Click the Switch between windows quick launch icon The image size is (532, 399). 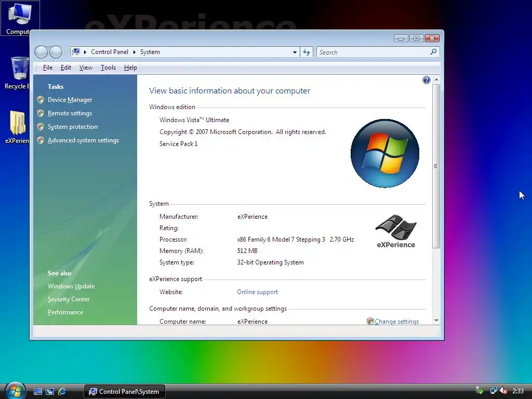pyautogui.click(x=49, y=392)
